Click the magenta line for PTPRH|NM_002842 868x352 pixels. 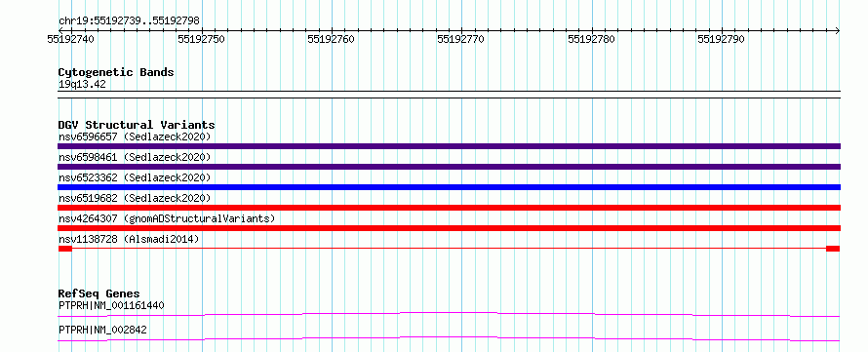click(449, 338)
